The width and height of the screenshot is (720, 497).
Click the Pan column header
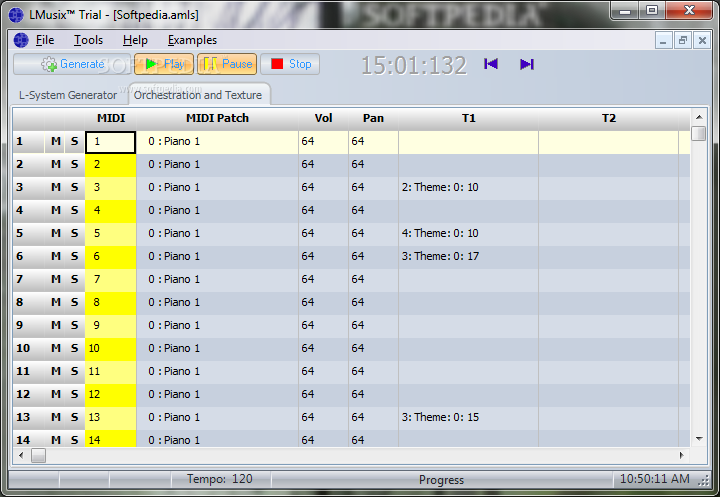[373, 119]
